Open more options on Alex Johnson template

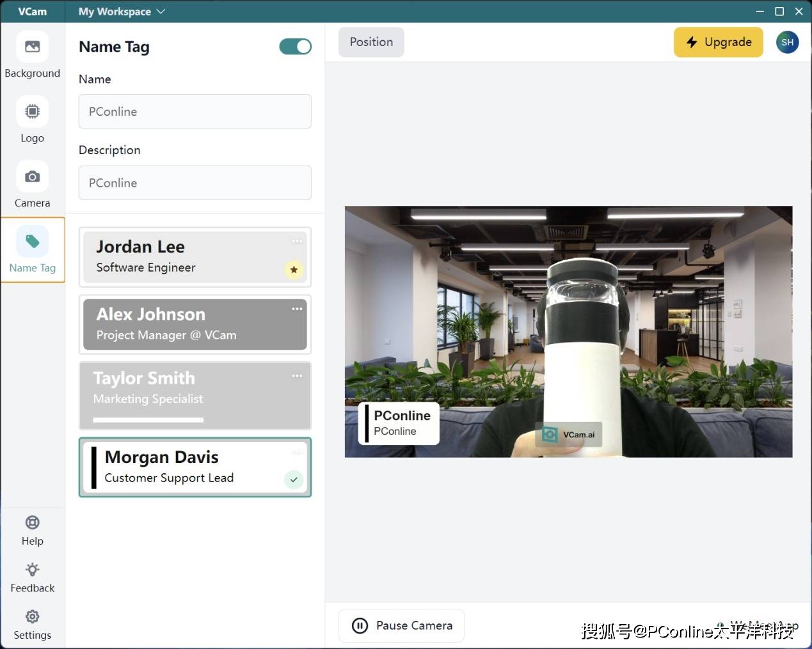(297, 309)
